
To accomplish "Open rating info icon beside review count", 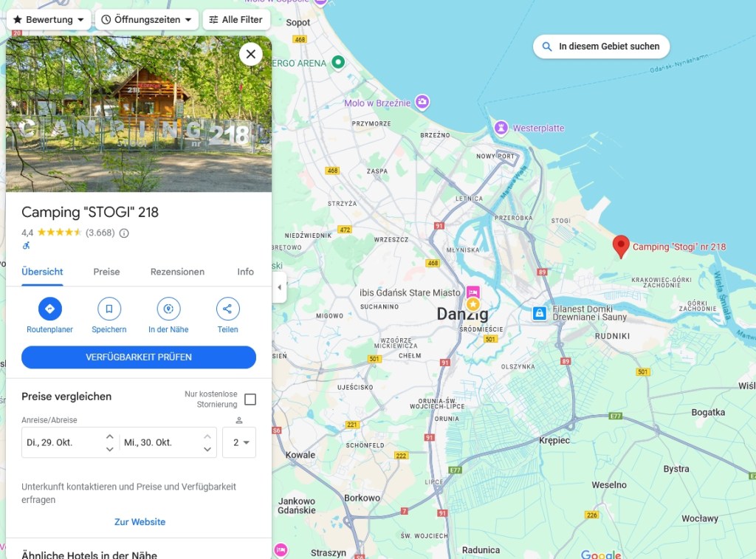I will click(124, 233).
